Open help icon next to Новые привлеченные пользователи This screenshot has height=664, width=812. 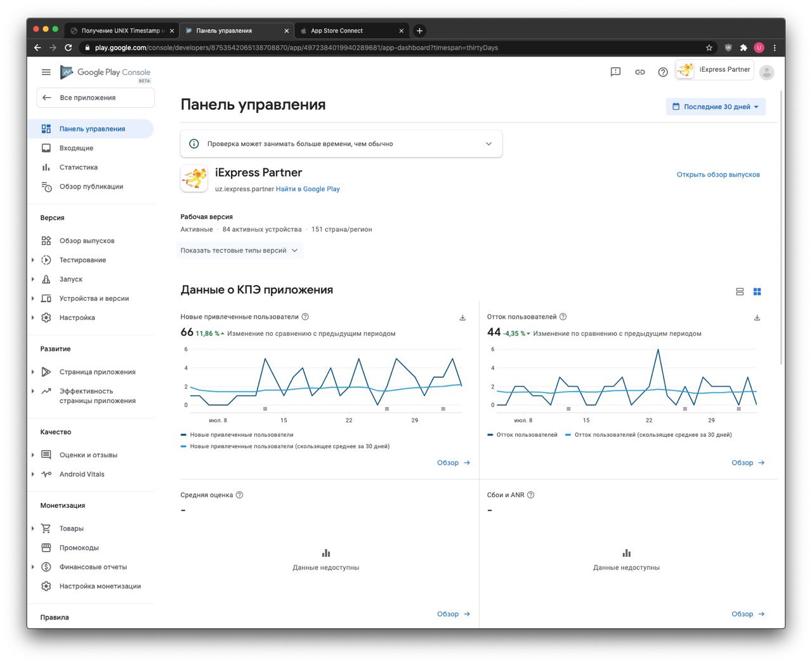305,317
